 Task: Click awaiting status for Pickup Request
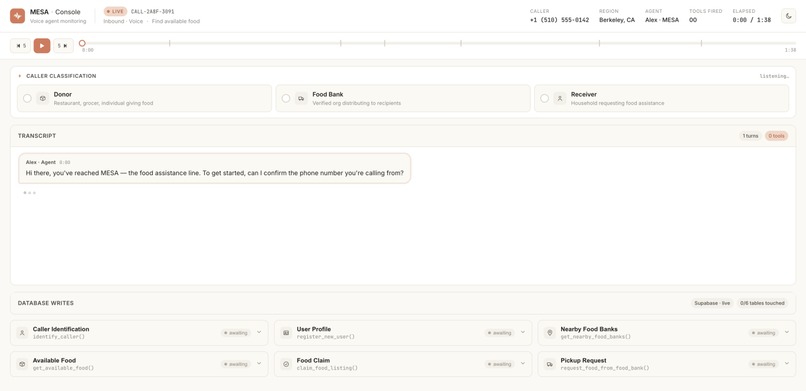[763, 364]
